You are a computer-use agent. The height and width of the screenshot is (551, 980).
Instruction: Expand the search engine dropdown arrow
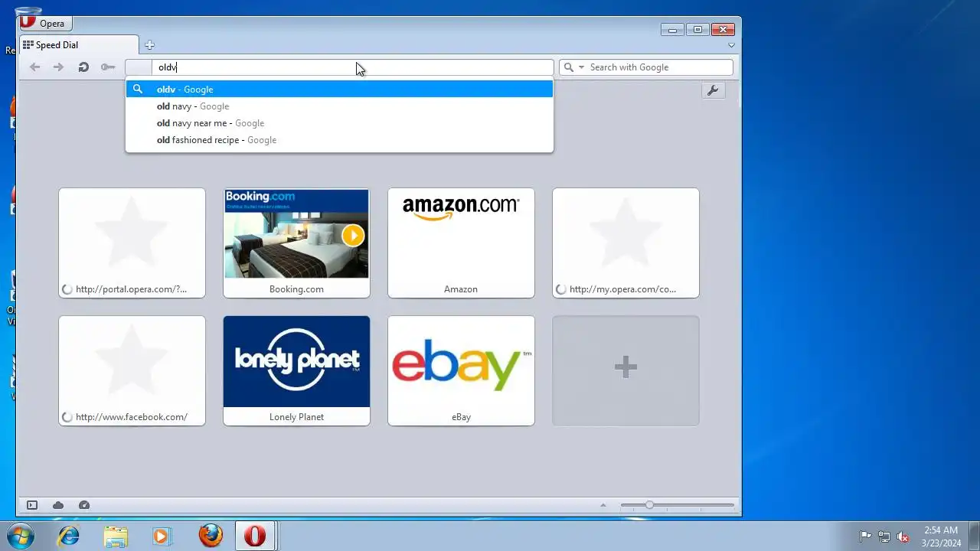pyautogui.click(x=582, y=67)
